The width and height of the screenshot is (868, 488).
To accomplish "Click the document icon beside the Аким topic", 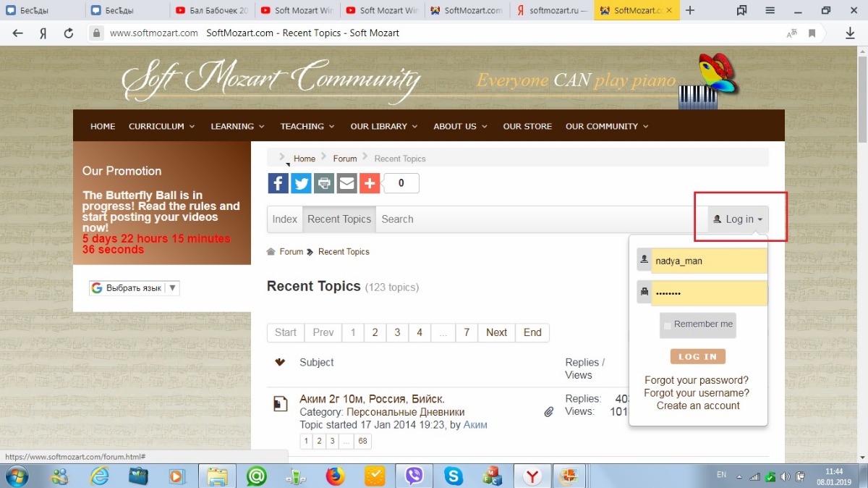I will (x=280, y=405).
